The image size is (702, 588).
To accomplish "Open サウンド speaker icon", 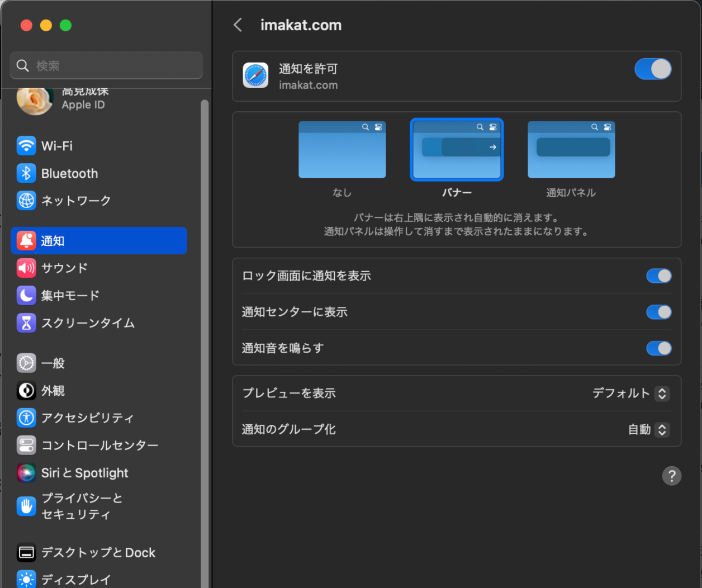I will pos(26,268).
